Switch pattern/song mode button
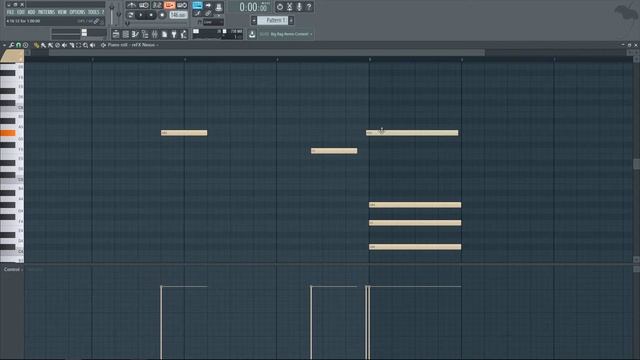 [x=130, y=15]
